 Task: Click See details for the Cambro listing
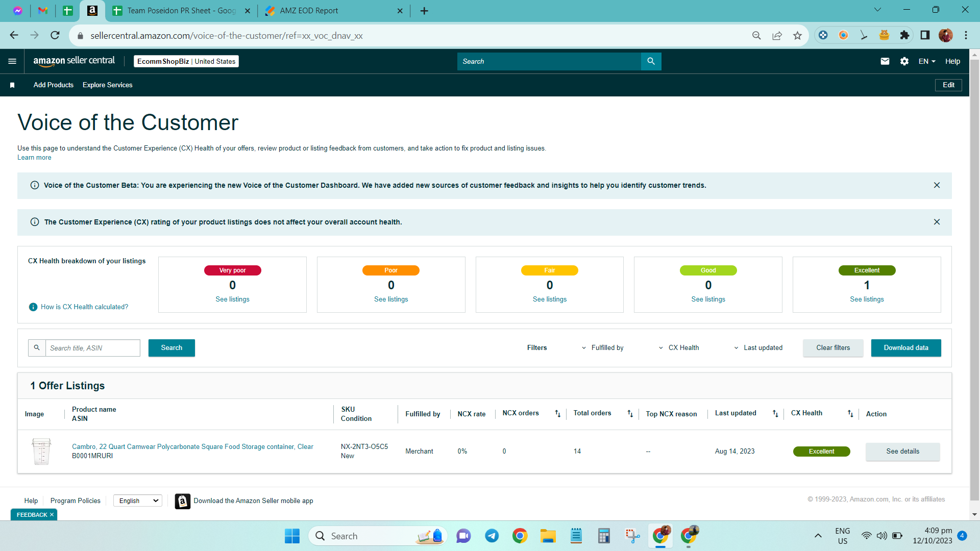pos(902,452)
